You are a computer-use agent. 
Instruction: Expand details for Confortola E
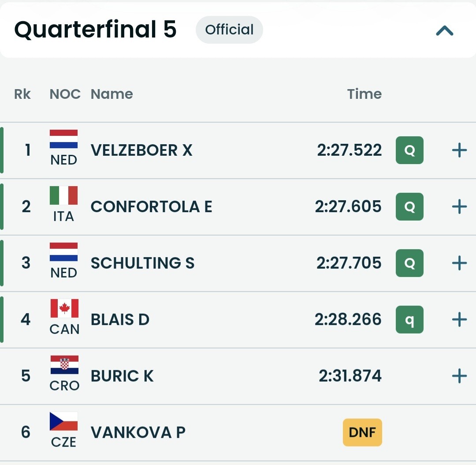pyautogui.click(x=459, y=206)
